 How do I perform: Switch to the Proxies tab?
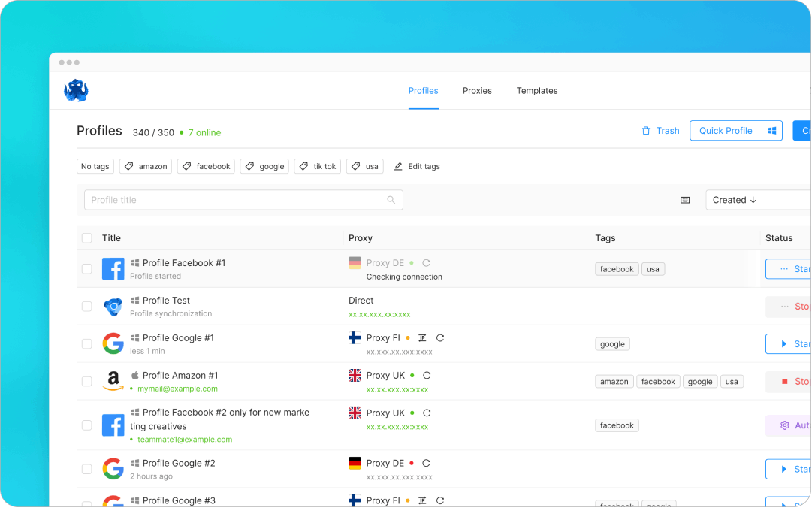point(476,91)
